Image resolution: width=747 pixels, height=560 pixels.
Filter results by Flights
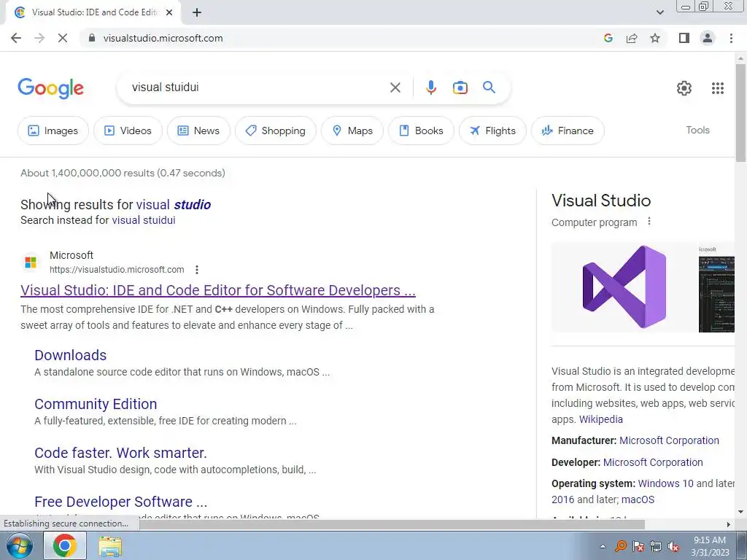click(x=492, y=131)
